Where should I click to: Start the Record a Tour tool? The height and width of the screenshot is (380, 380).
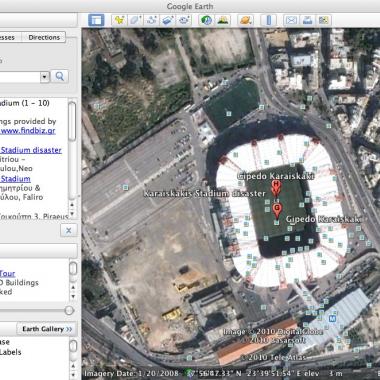(184, 20)
